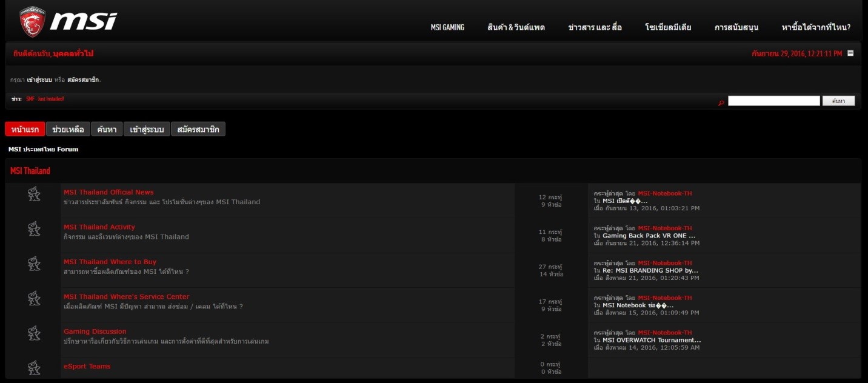This screenshot has width=868, height=383.
Task: Open MSI-Notebook-TH profile in Service Center row
Action: pos(665,298)
